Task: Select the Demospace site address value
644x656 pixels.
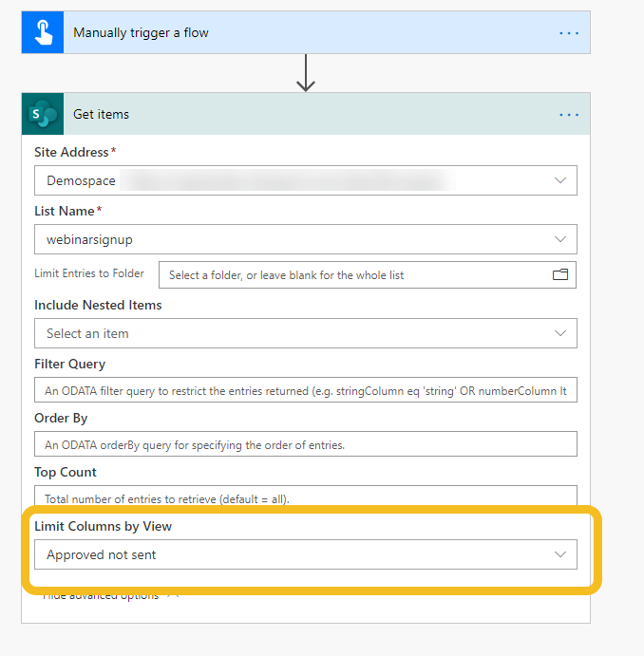Action: (x=81, y=180)
